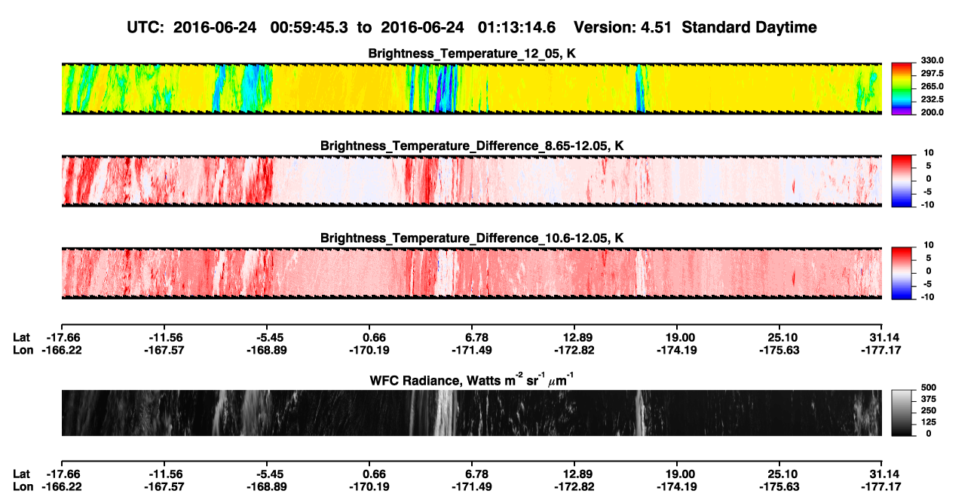Click the 250 tick on WFC Radiance colorbar
980x503 pixels.
pos(929,410)
